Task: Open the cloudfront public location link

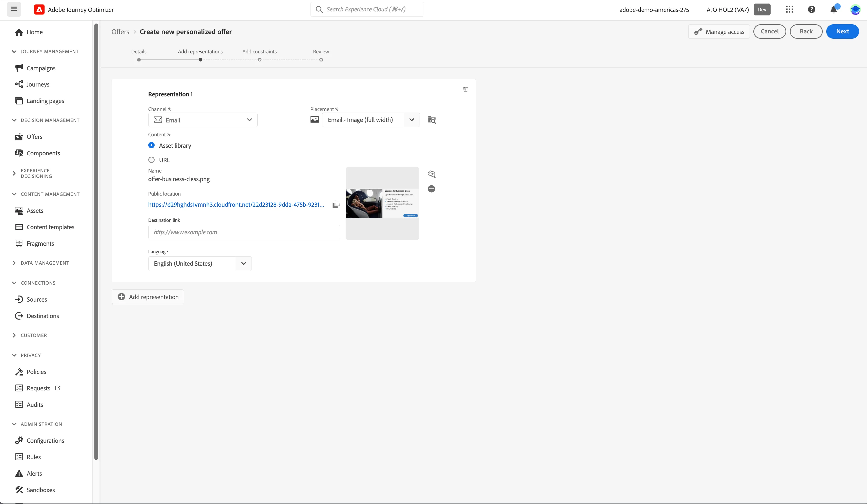Action: (236, 205)
